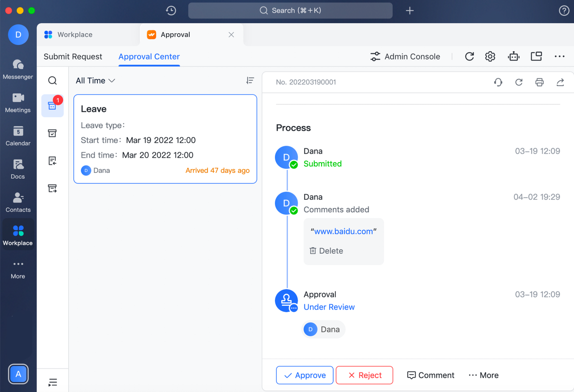Screen dimensions: 574x392
Task: Expand the More item in left sidebar
Action: point(18,269)
